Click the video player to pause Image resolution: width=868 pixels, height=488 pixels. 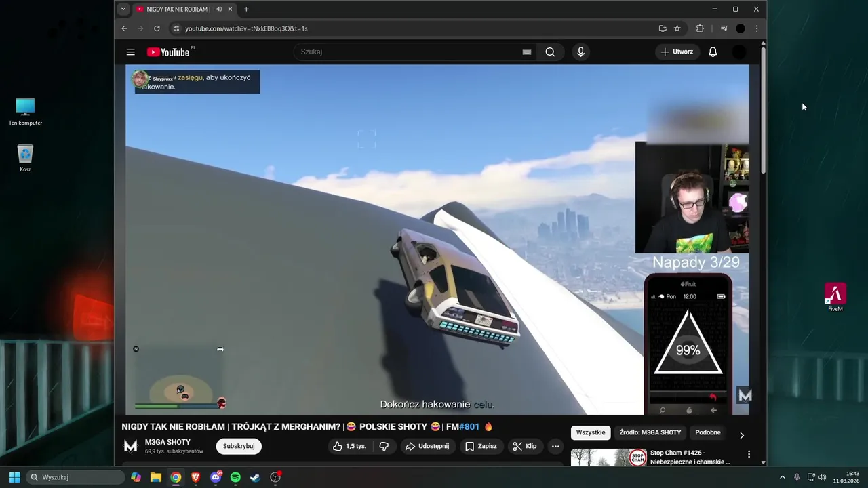click(x=437, y=239)
